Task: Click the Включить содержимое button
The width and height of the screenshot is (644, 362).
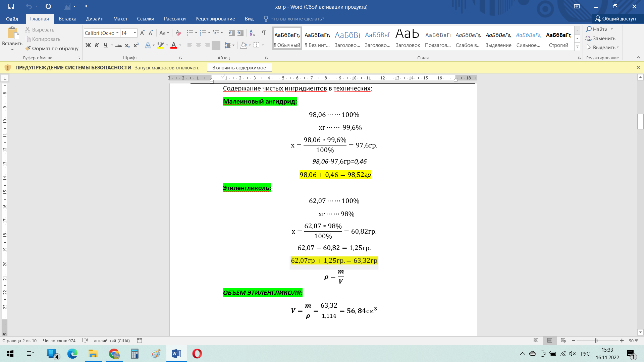Action: (239, 67)
